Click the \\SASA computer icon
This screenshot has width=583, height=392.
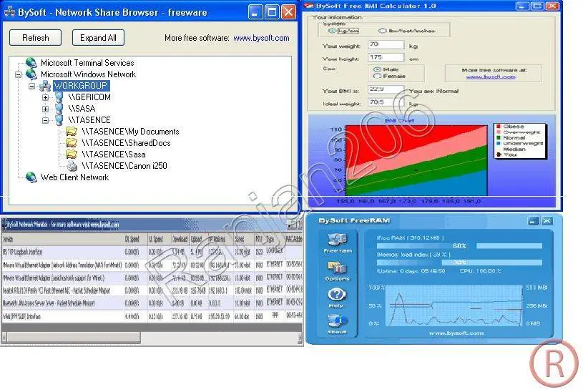(x=59, y=109)
